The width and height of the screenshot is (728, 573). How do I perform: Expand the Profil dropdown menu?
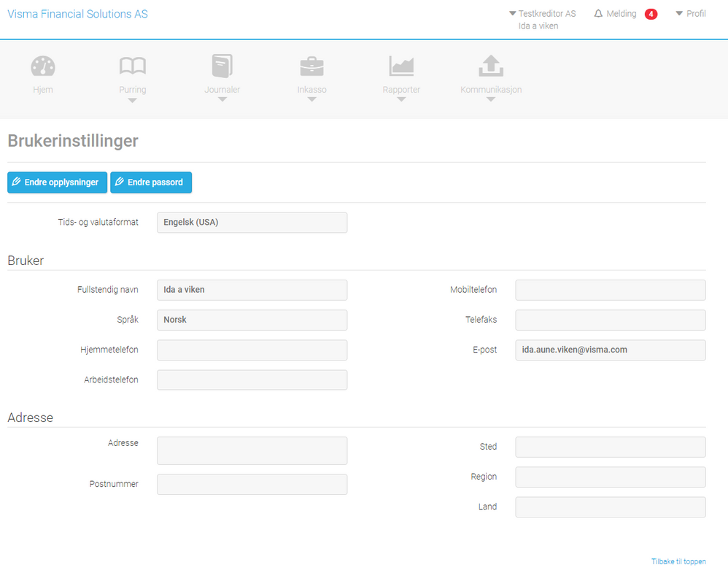coord(690,13)
